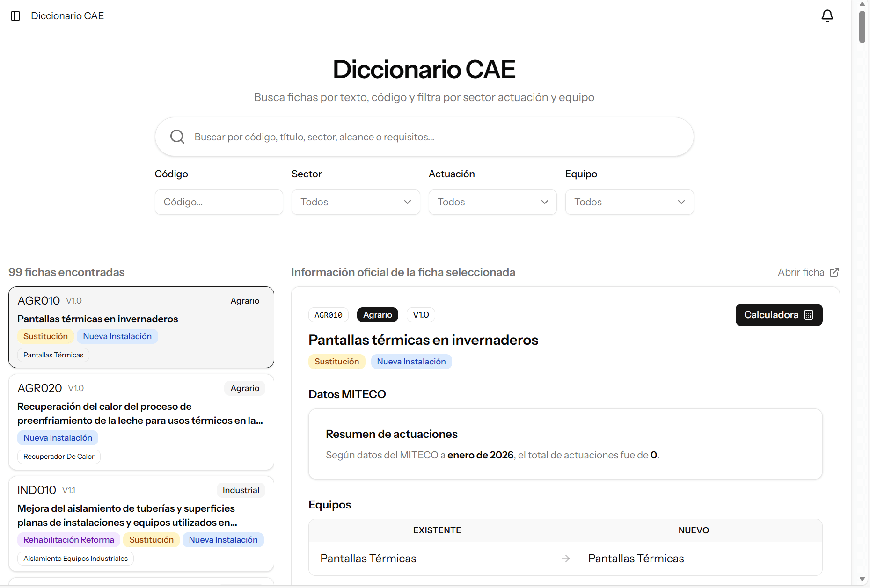Toggle the Sustitución filter tag on AGR010
The height and width of the screenshot is (588, 870).
click(x=45, y=336)
